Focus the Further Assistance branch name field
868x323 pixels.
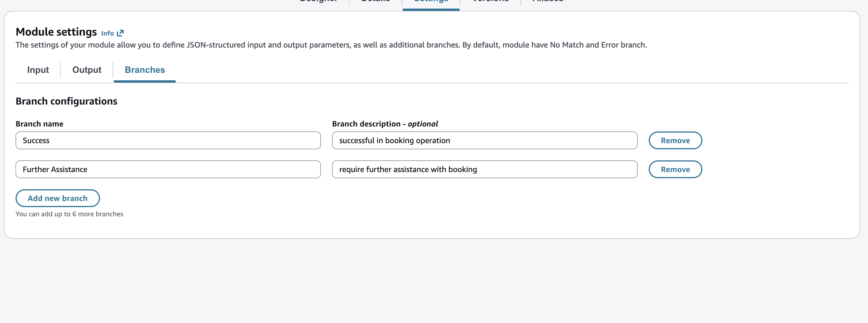(x=168, y=169)
